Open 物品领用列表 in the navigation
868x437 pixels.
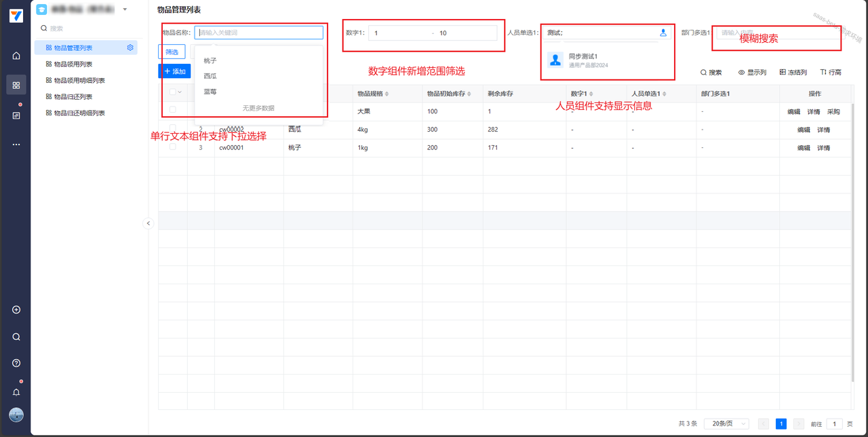73,64
